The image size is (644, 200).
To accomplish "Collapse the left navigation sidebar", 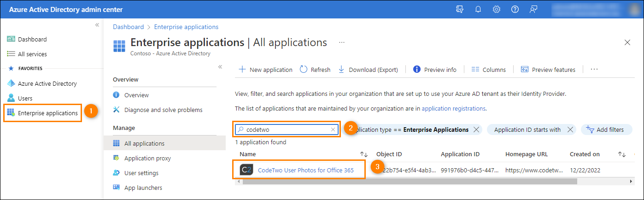I will [x=97, y=25].
